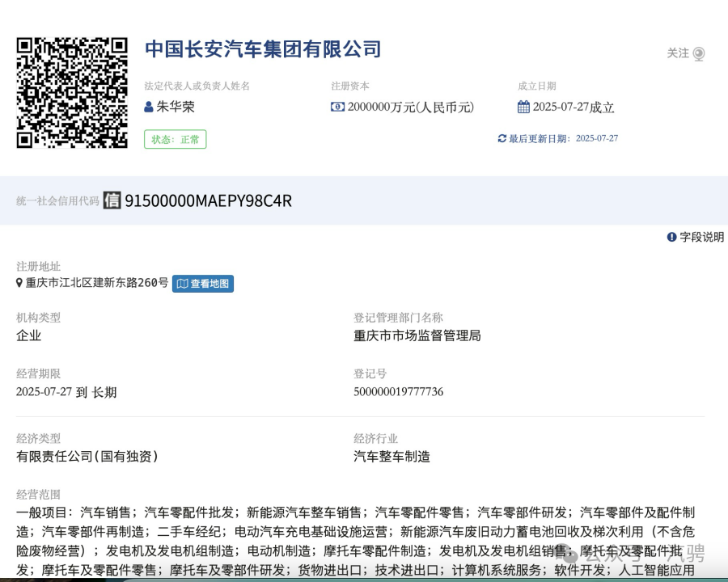
Task: Click the money icon beside registered capital
Action: coord(337,107)
